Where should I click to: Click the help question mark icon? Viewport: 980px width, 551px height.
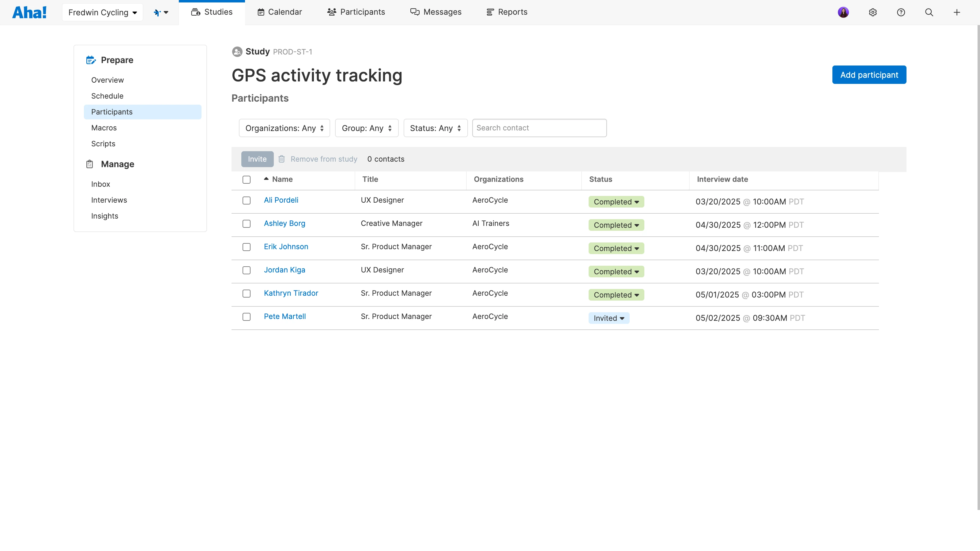[x=901, y=12]
